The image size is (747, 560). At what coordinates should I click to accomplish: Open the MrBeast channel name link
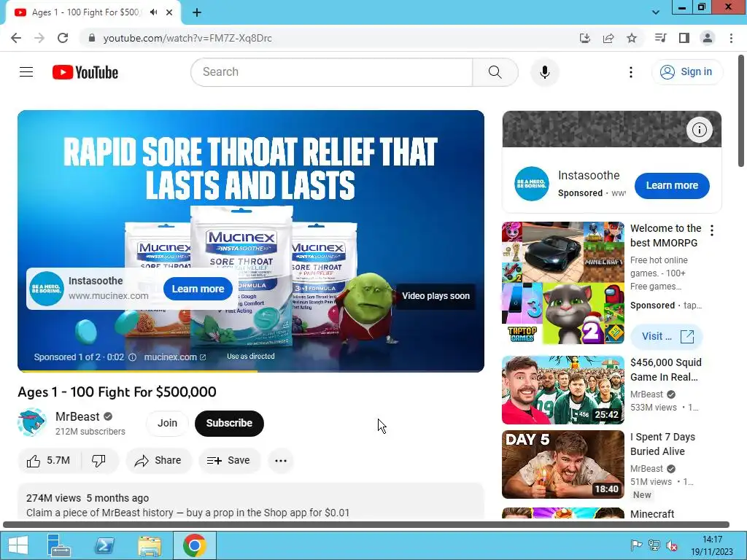tap(77, 416)
